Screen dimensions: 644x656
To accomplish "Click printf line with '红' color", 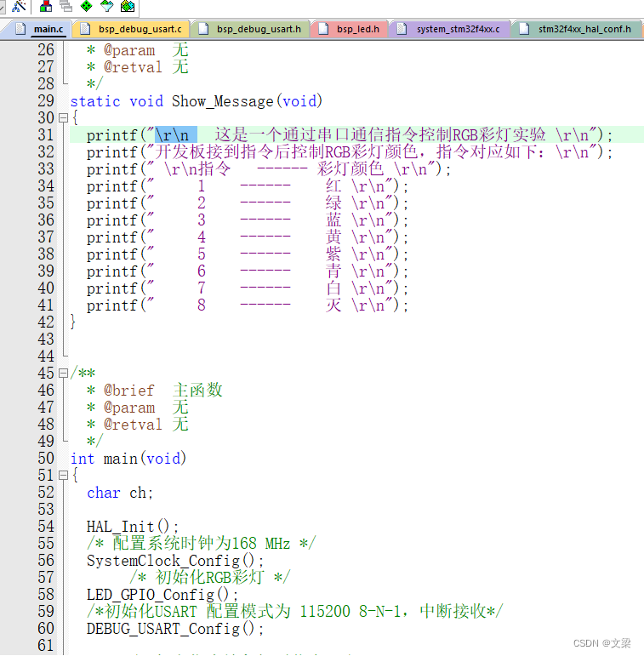I will (x=248, y=186).
